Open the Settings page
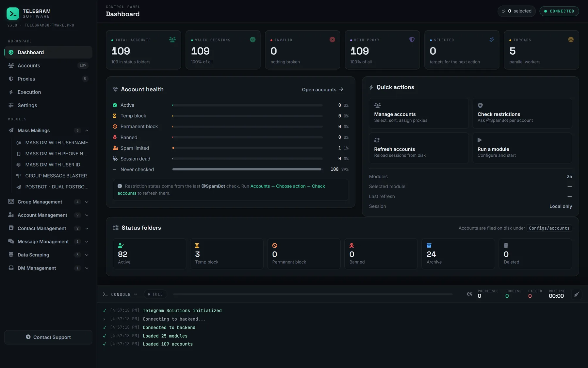Image resolution: width=588 pixels, height=368 pixels. pyautogui.click(x=48, y=105)
